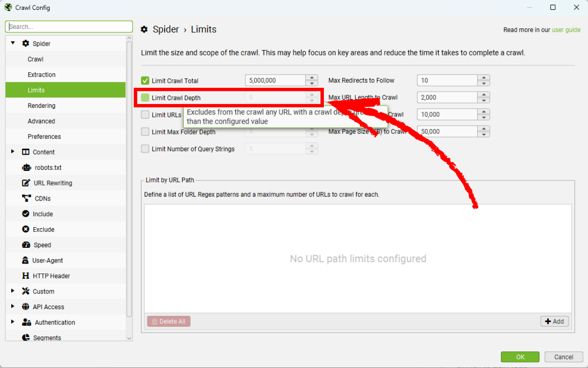This screenshot has height=368, width=588.
Task: Uncheck the Limit Crawl Total checkbox
Action: pyautogui.click(x=145, y=81)
